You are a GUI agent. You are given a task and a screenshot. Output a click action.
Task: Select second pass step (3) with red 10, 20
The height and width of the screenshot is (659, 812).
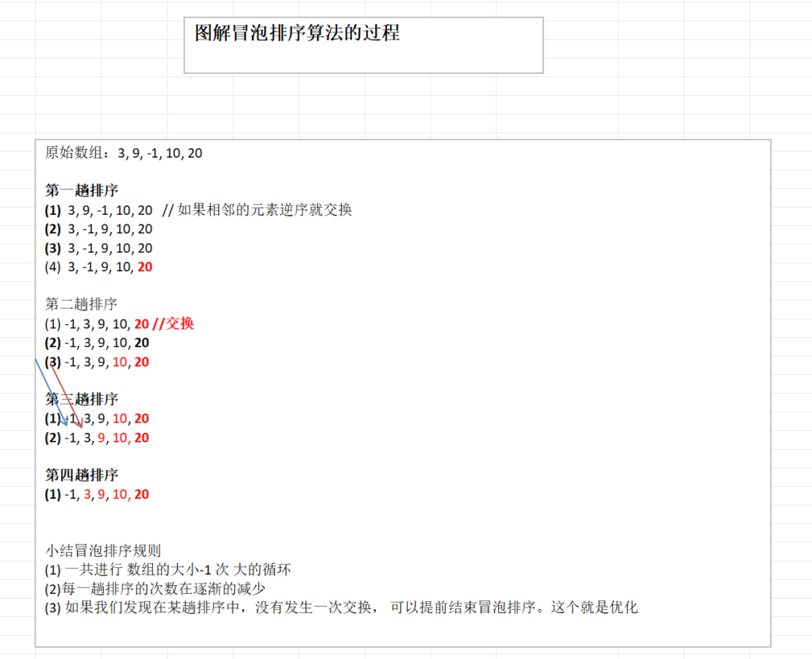(x=97, y=362)
